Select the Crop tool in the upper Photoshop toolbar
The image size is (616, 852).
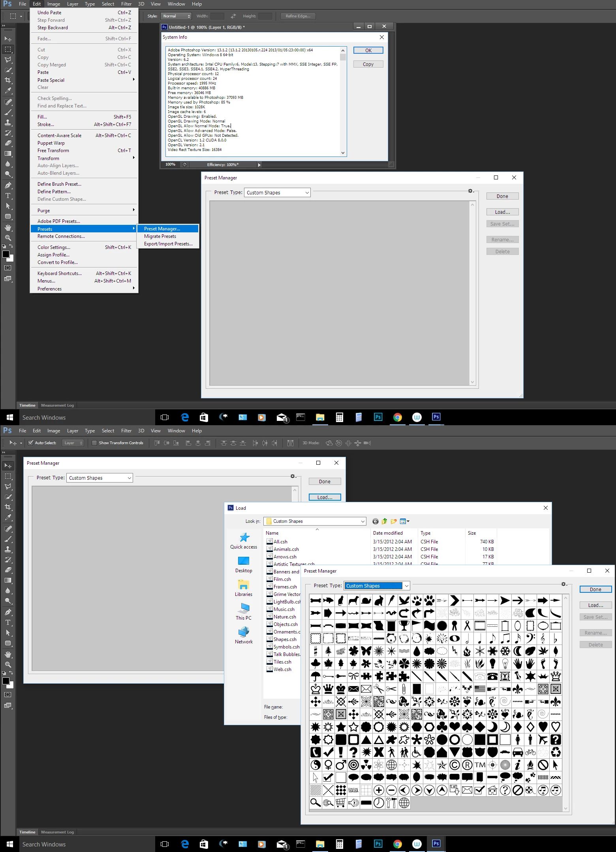(8, 80)
